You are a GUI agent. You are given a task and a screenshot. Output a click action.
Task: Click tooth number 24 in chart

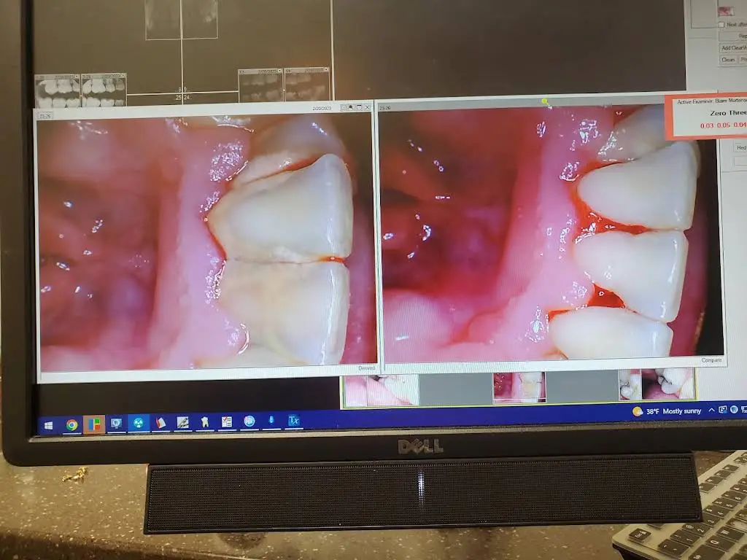tap(187, 97)
